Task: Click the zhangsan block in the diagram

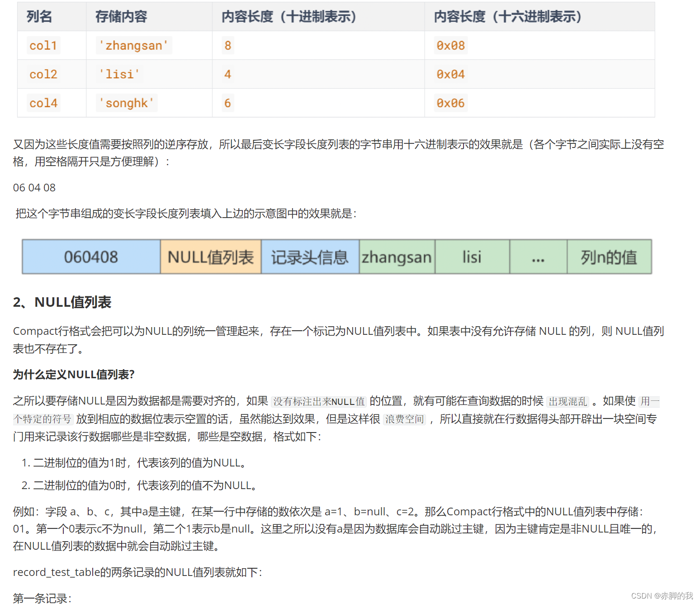Action: 397,257
